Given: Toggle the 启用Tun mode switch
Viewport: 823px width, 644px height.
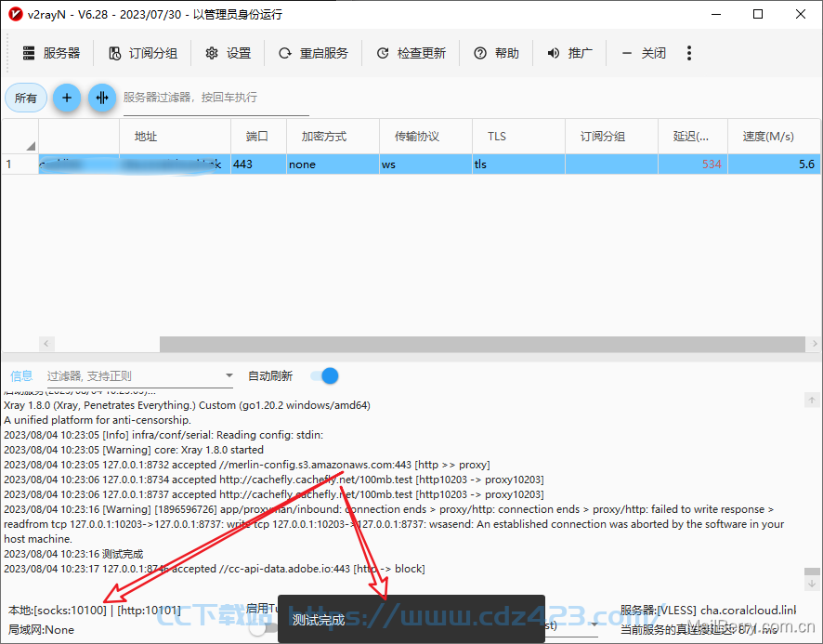Looking at the screenshot, I should coord(264,627).
